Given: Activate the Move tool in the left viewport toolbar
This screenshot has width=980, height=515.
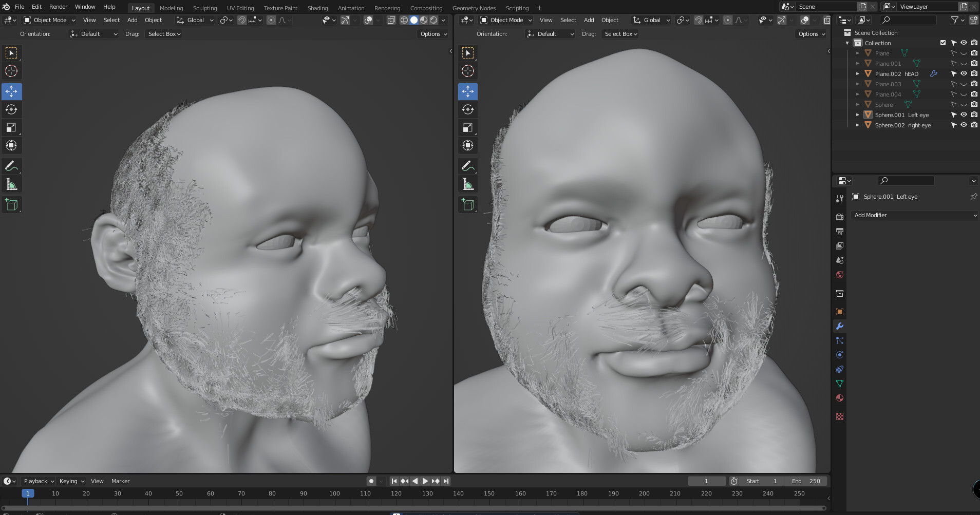Looking at the screenshot, I should [11, 91].
